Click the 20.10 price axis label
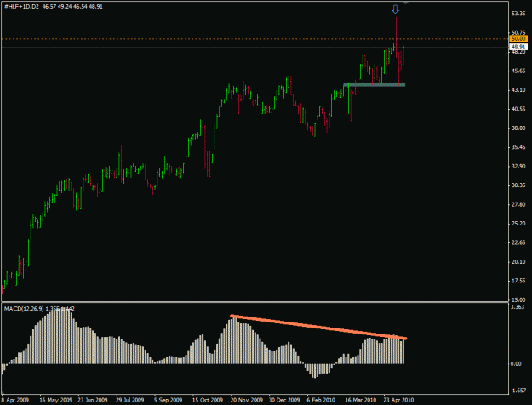The height and width of the screenshot is (405, 532). [x=518, y=262]
